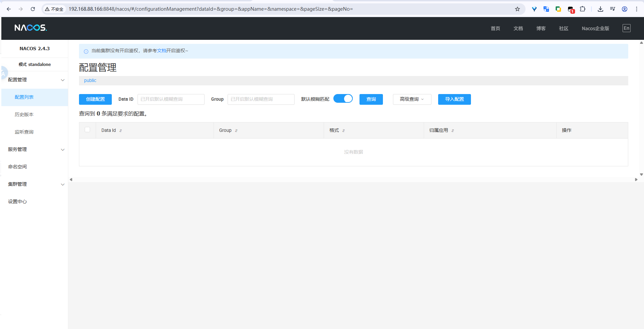Click the 配置管理 page heading
Image resolution: width=644 pixels, height=329 pixels.
98,68
